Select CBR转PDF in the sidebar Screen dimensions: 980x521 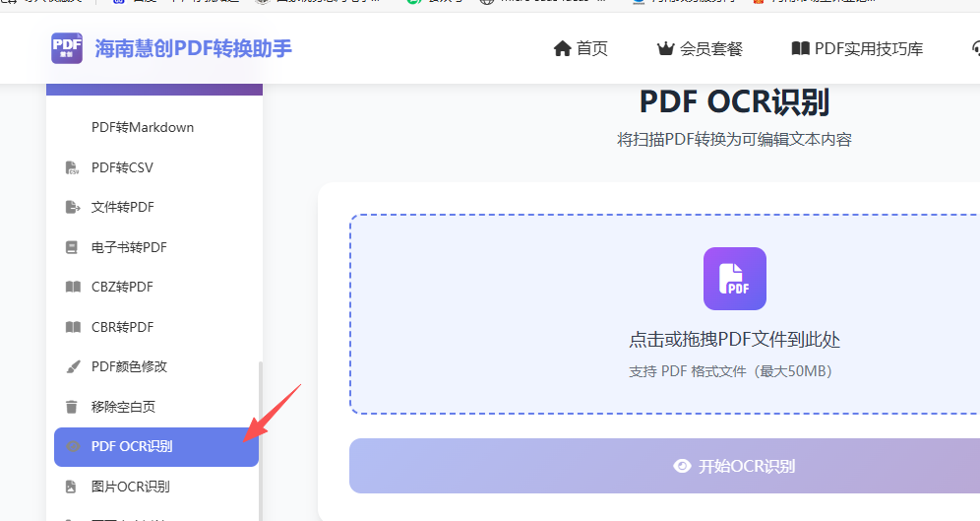point(122,326)
